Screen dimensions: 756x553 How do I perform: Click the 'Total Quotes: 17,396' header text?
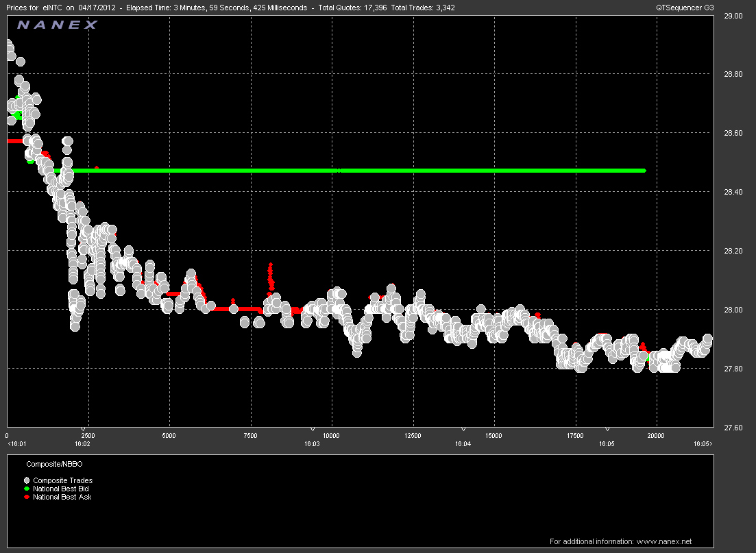[x=352, y=8]
